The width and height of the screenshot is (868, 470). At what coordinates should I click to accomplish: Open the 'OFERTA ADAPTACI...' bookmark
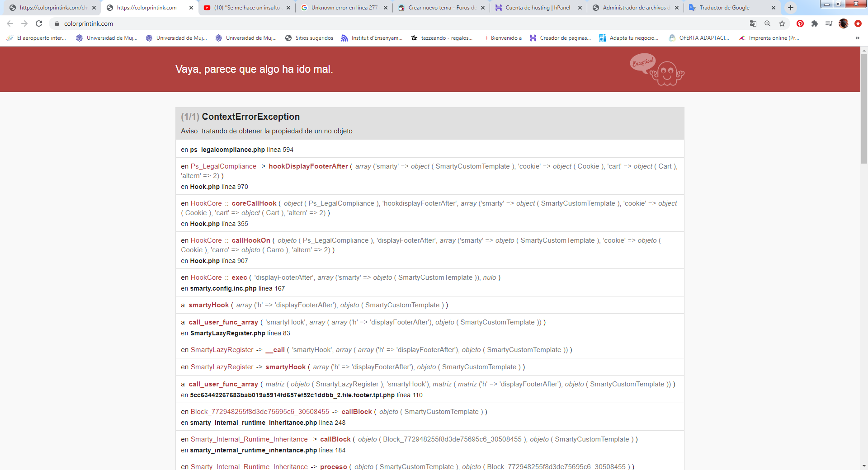coord(699,38)
